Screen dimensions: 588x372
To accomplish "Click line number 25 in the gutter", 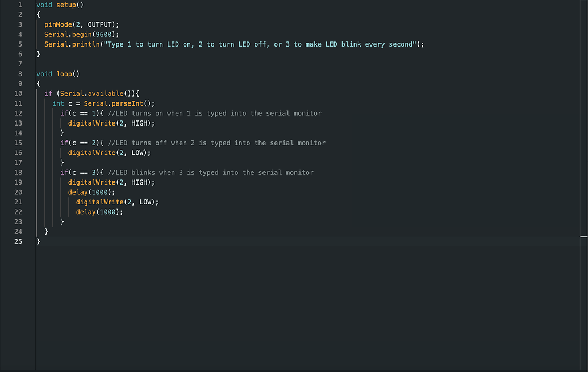I will pos(18,241).
